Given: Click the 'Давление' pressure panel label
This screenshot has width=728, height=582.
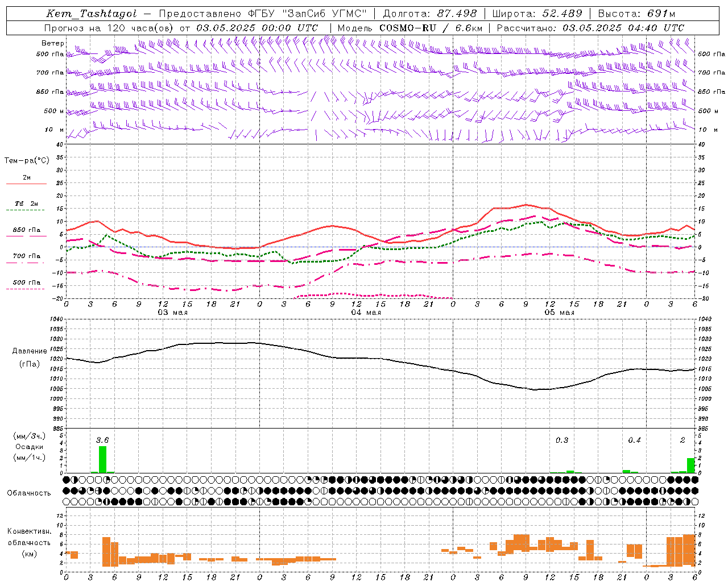Looking at the screenshot, I should coord(30,351).
